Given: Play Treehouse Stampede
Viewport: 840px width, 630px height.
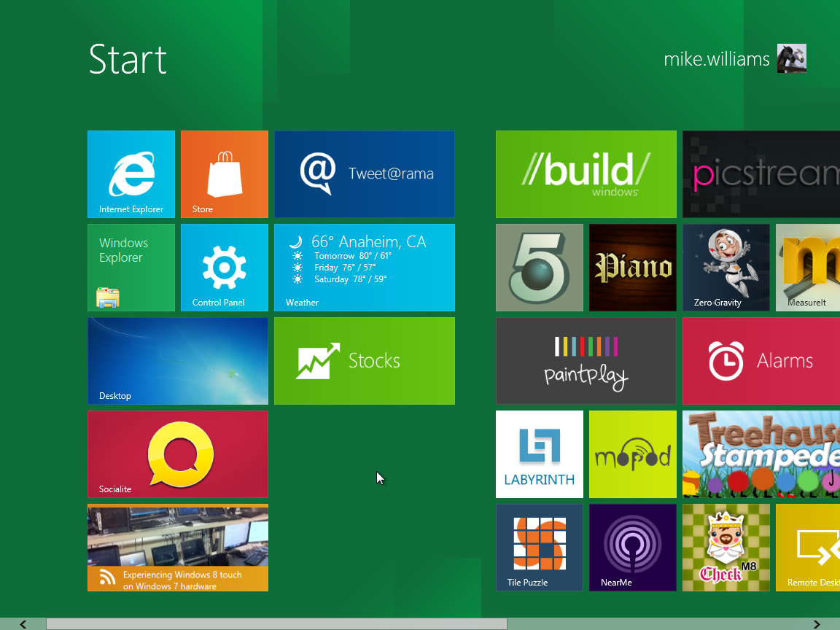Looking at the screenshot, I should coord(761,454).
